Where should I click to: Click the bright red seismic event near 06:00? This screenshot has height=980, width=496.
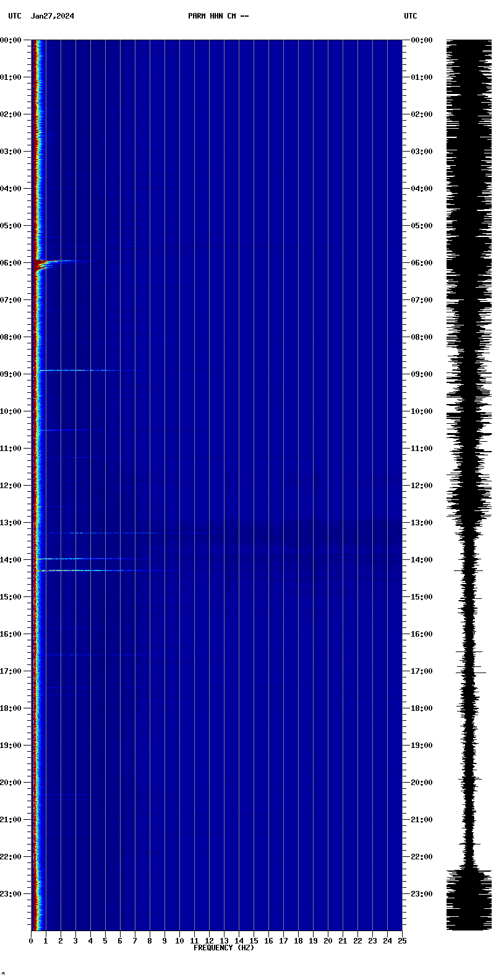tap(41, 265)
